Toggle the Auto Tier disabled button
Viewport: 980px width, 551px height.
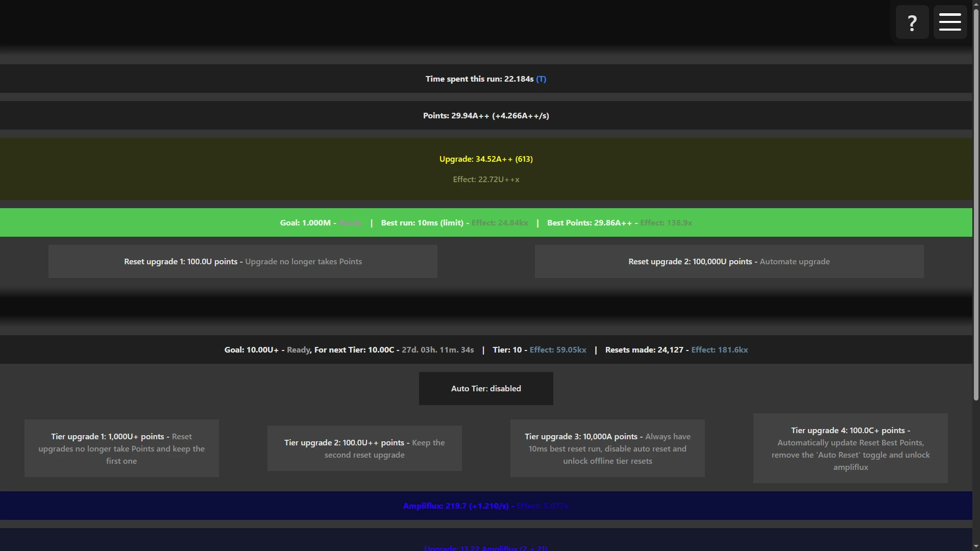pyautogui.click(x=486, y=388)
